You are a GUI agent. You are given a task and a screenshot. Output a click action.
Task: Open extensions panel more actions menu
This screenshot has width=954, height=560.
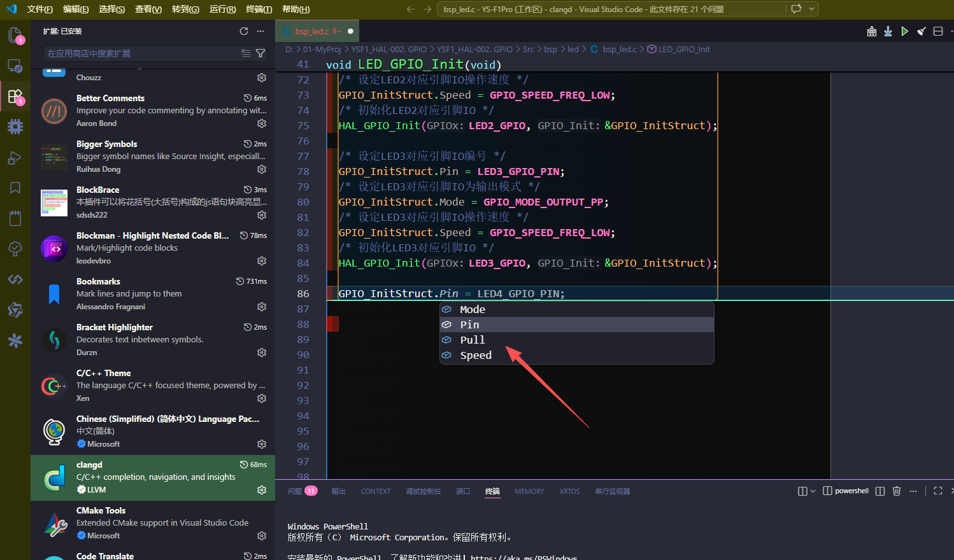click(x=260, y=31)
